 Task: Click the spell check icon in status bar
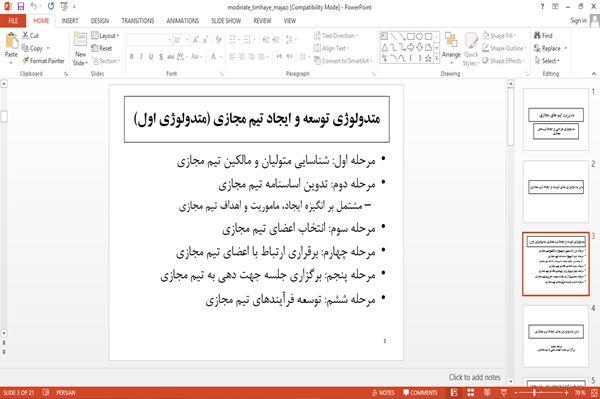[46, 392]
